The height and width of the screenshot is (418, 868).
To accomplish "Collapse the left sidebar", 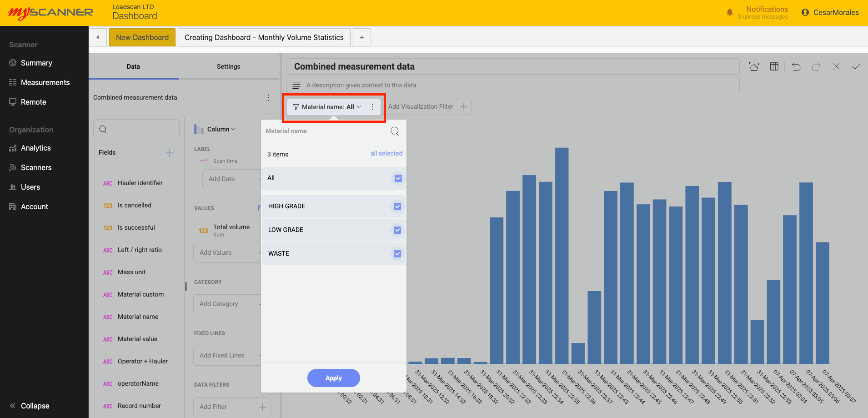I will pos(30,406).
